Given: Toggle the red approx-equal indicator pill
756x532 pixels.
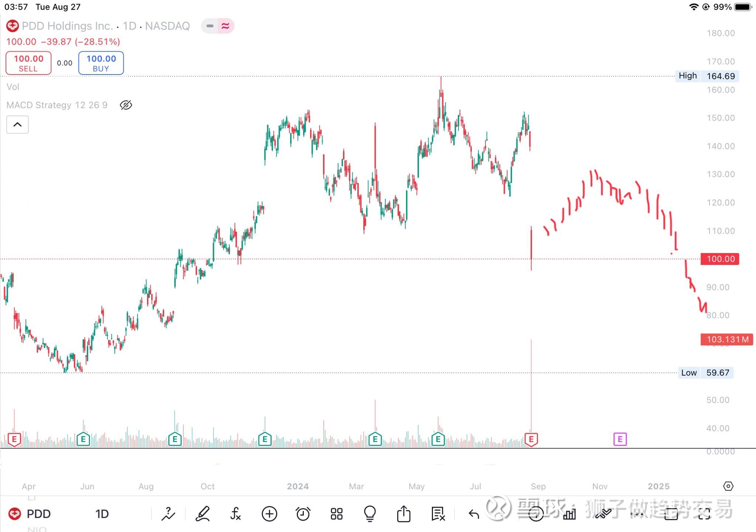Looking at the screenshot, I should [226, 26].
